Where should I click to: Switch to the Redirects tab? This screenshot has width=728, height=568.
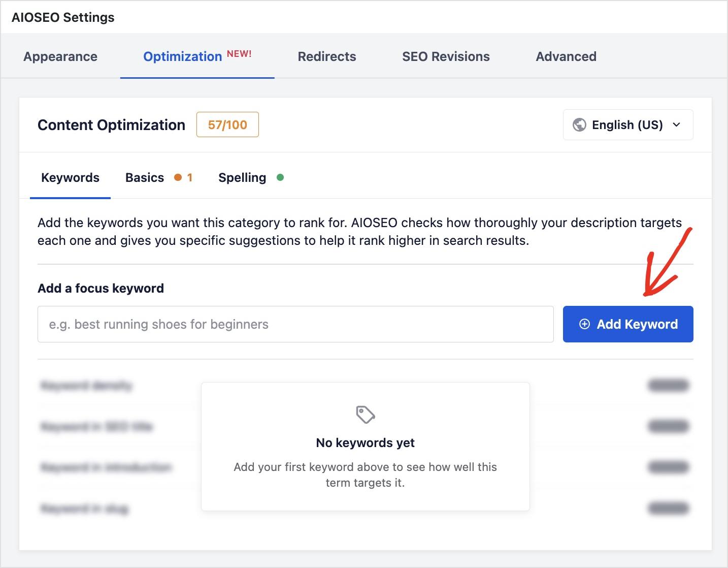(x=327, y=56)
